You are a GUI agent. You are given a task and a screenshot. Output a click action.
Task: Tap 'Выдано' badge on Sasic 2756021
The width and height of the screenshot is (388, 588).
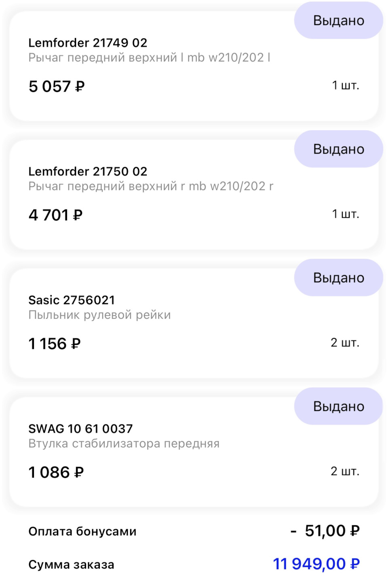pyautogui.click(x=338, y=278)
